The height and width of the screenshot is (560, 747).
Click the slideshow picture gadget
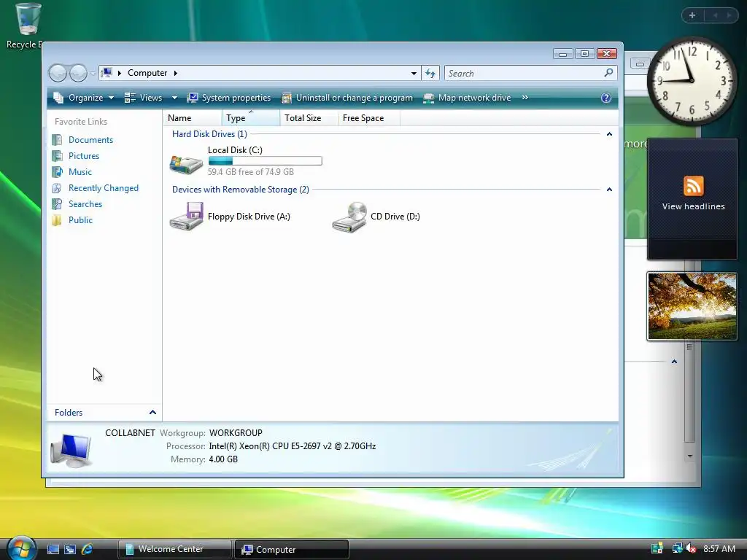coord(692,306)
